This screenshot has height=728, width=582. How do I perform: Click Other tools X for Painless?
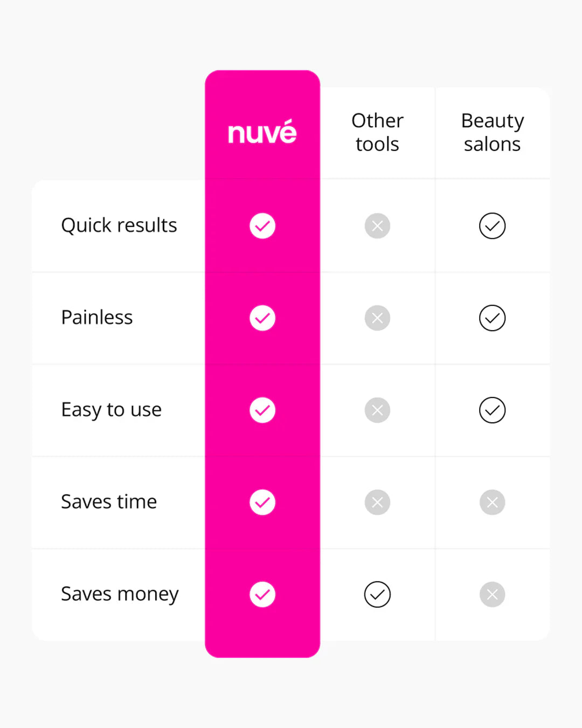click(x=377, y=318)
